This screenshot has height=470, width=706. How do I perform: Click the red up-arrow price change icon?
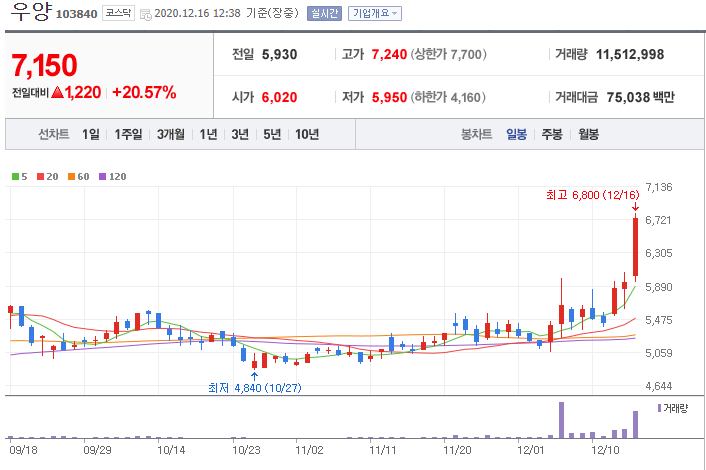pyautogui.click(x=57, y=93)
